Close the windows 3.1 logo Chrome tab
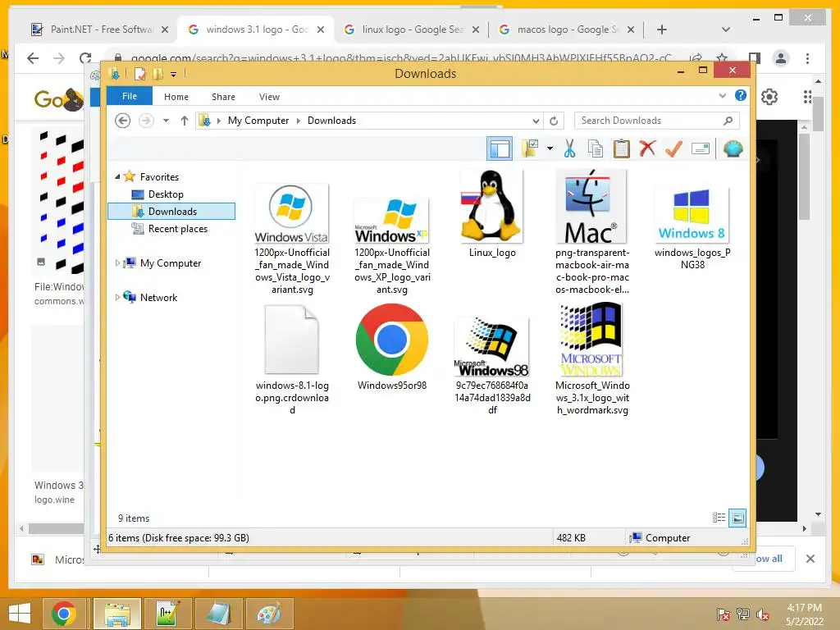Viewport: 840px width, 630px height. tap(321, 30)
